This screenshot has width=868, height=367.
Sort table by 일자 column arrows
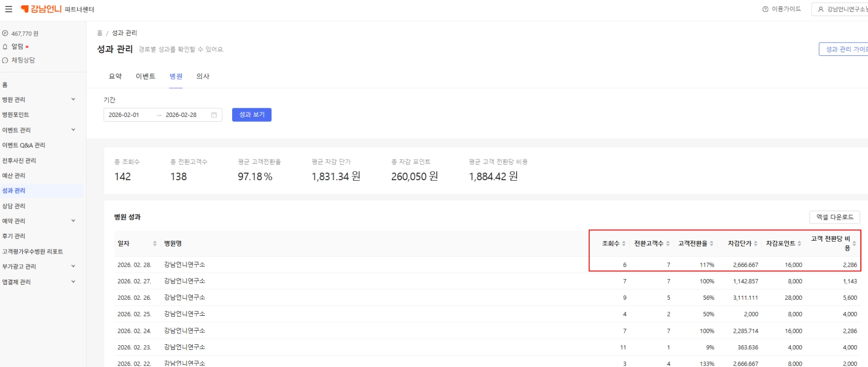click(154, 243)
